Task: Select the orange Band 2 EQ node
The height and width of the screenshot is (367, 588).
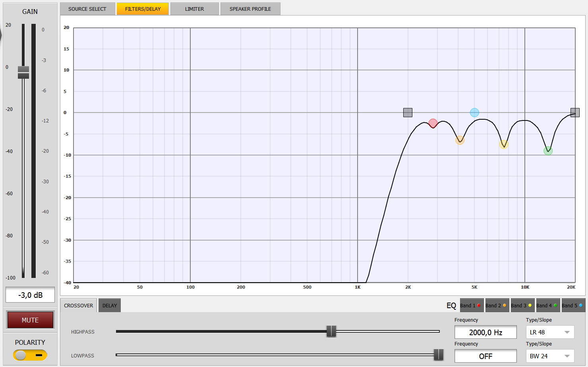Action: pos(460,140)
